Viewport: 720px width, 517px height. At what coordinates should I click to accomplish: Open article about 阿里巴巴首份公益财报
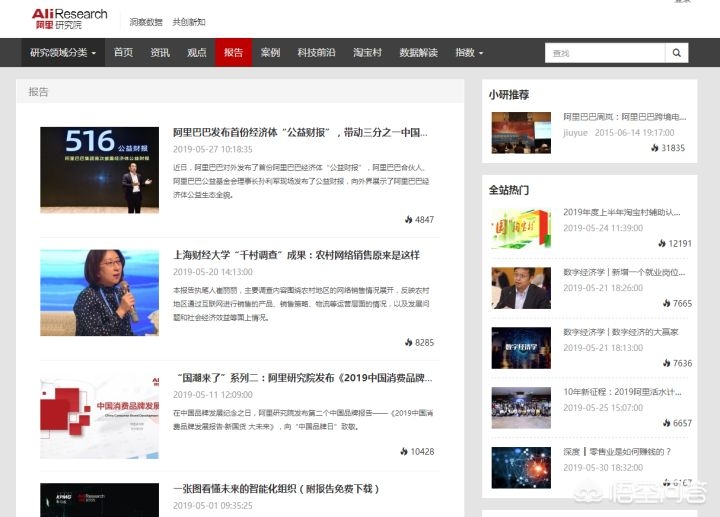[x=300, y=133]
